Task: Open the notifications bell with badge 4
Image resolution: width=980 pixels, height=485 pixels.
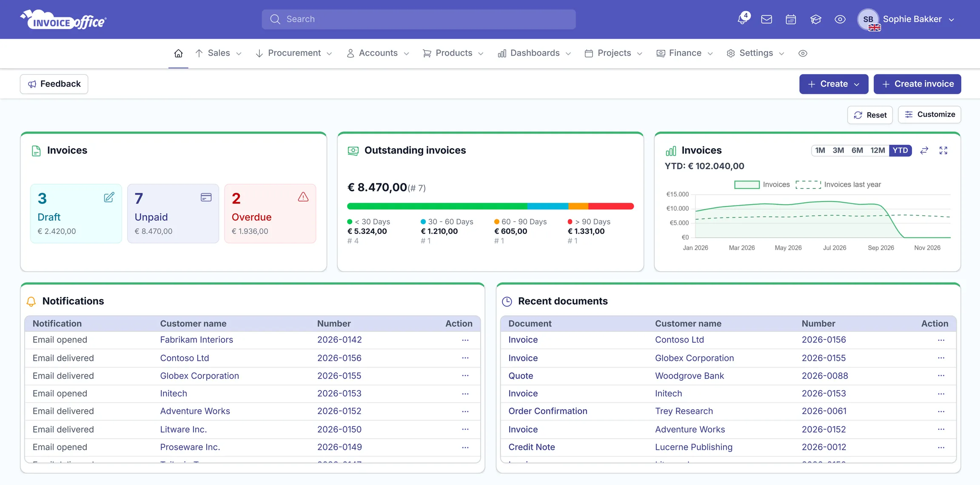Action: (743, 19)
